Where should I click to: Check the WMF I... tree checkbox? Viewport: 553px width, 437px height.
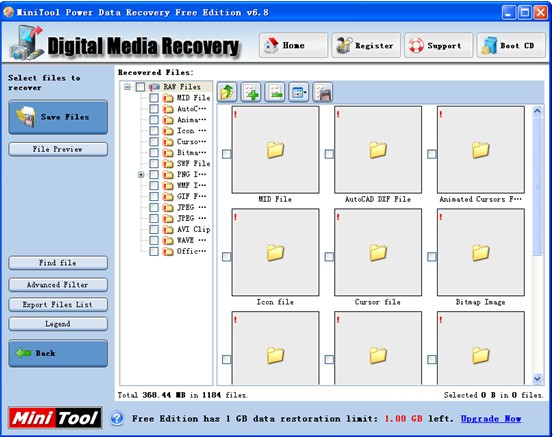point(154,185)
